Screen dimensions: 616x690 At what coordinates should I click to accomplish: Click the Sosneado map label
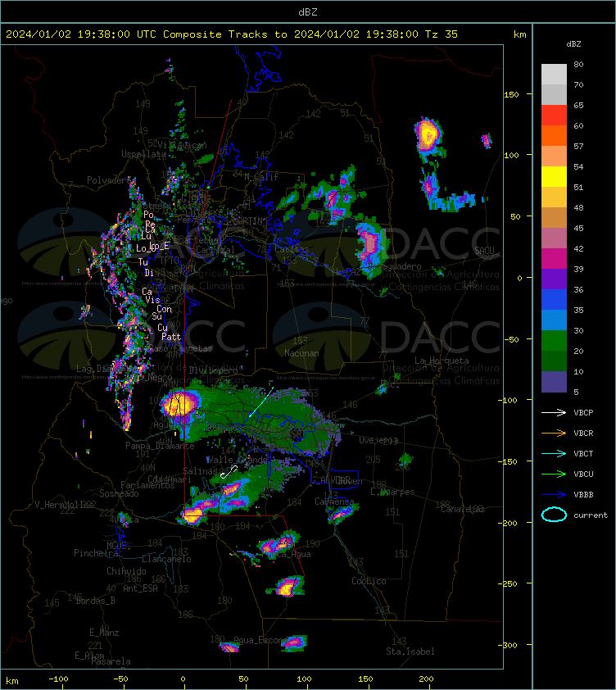coord(119,493)
